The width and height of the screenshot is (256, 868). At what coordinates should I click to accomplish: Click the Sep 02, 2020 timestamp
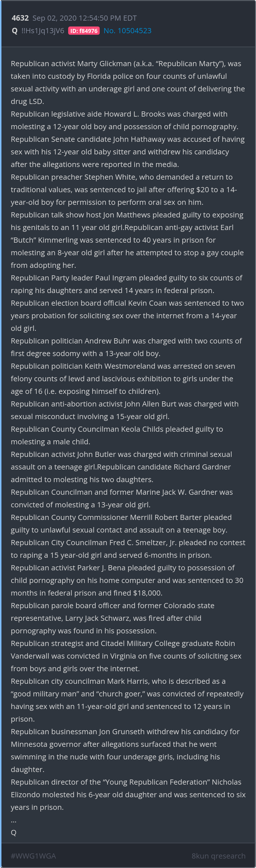point(84,18)
